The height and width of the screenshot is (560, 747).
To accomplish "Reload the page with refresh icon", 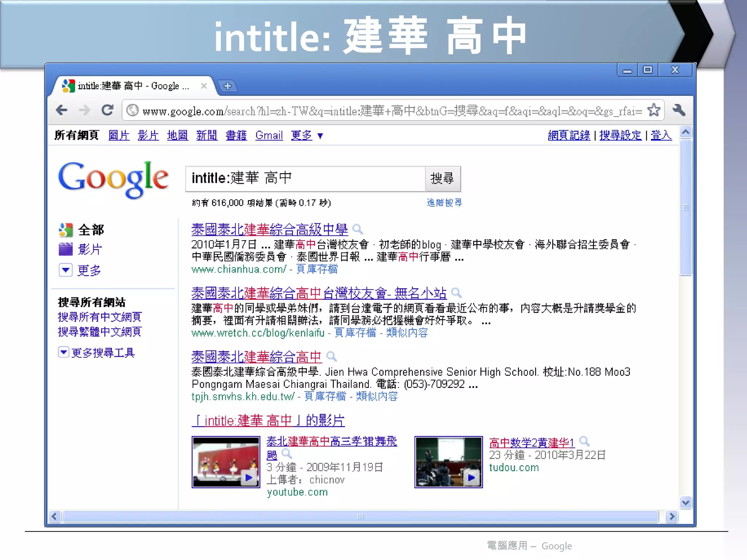I will pos(107,110).
